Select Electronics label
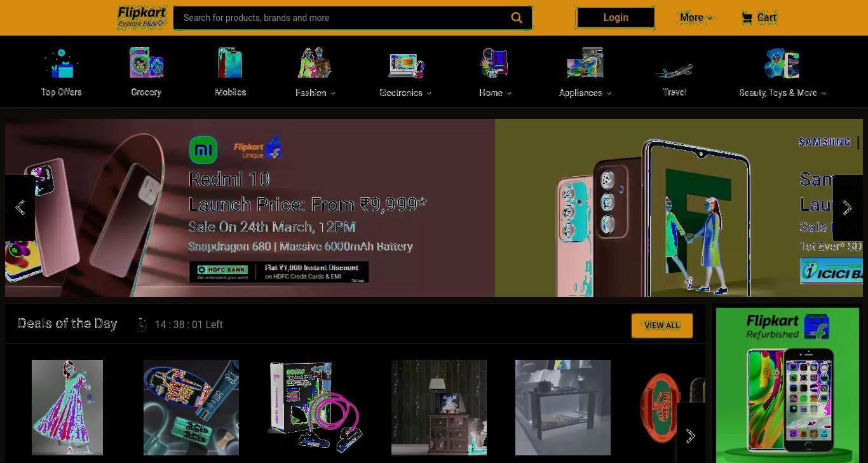The width and height of the screenshot is (868, 463). [x=401, y=93]
